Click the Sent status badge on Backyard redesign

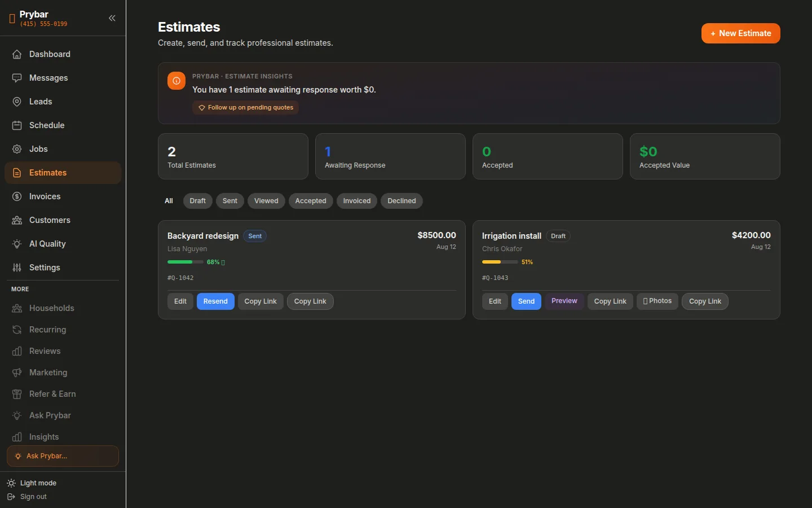point(255,236)
